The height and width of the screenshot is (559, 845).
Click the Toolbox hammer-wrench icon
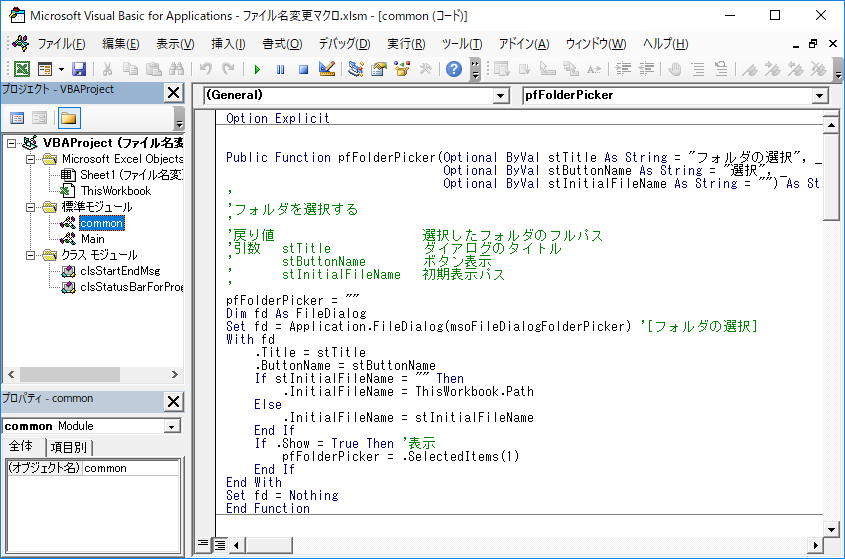click(x=425, y=69)
